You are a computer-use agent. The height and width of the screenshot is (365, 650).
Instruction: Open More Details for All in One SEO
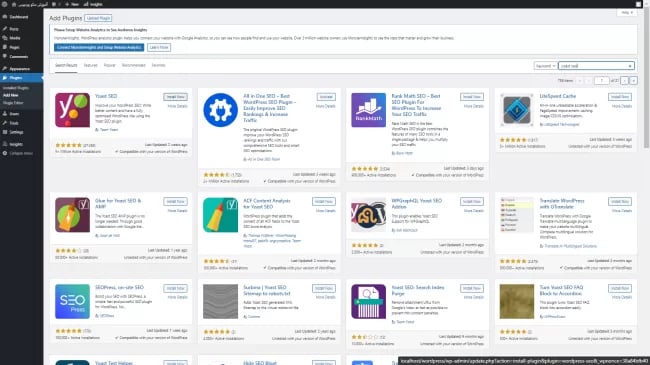325,106
